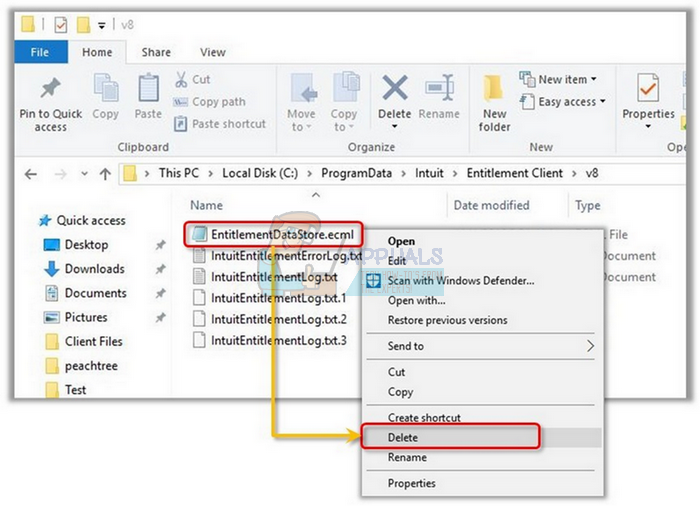The height and width of the screenshot is (506, 700).
Task: Select EntitlementDataStore.ecml file
Action: coord(273,234)
